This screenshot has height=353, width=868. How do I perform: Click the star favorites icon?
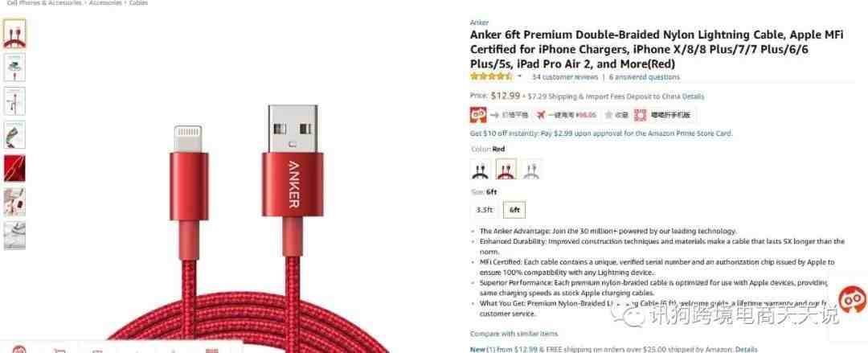(x=609, y=115)
